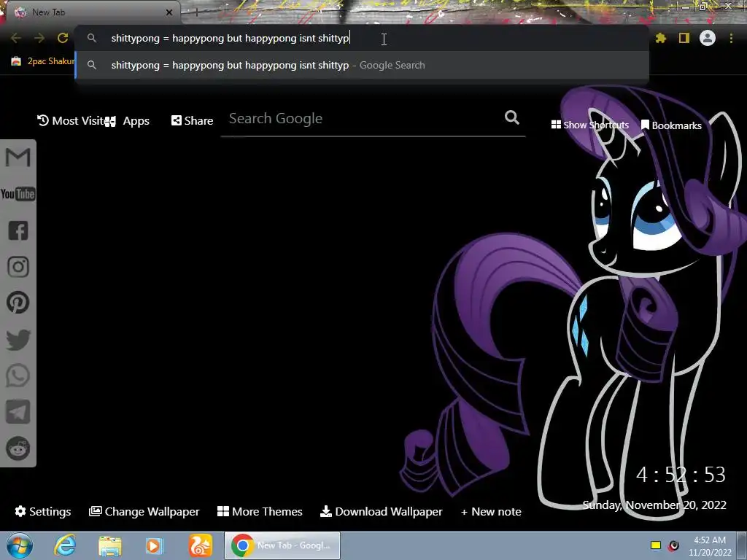Open Chrome side panel icon
747x560 pixels.
(684, 38)
